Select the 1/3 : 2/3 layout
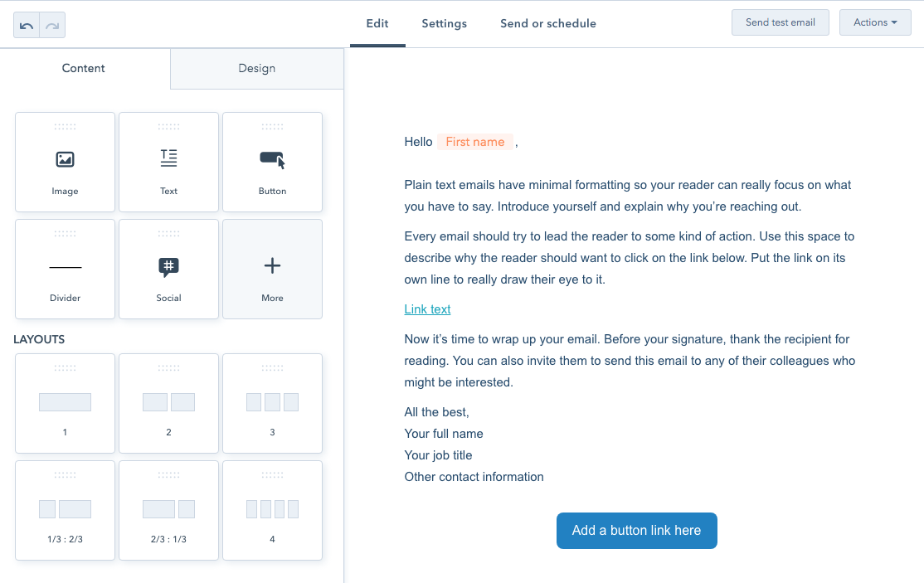The width and height of the screenshot is (924, 583). (x=65, y=510)
